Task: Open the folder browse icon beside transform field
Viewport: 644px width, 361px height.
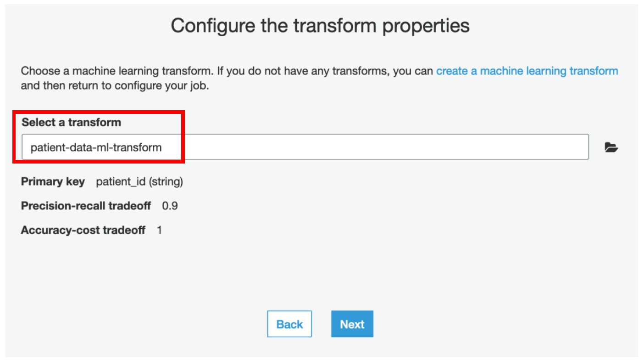Action: [611, 147]
